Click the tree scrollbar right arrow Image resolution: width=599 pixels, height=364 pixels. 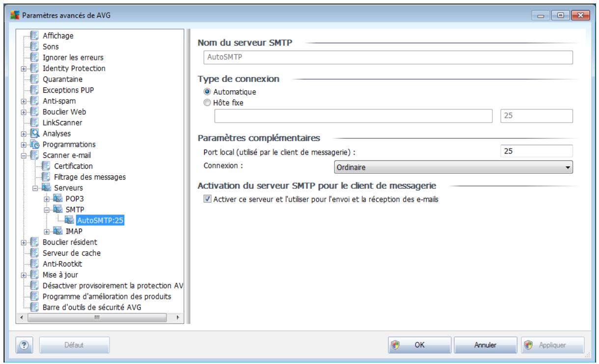(179, 317)
